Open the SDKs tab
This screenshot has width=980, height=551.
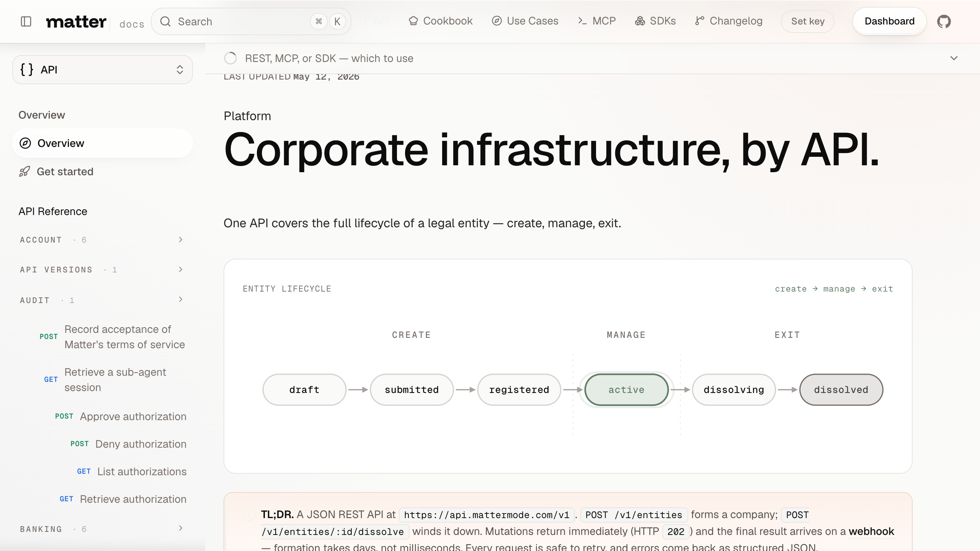pos(655,21)
